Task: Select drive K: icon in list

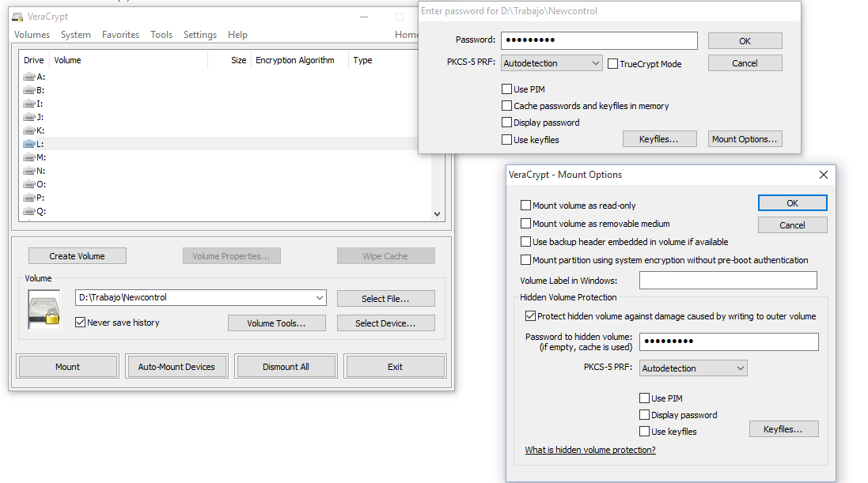Action: [28, 130]
